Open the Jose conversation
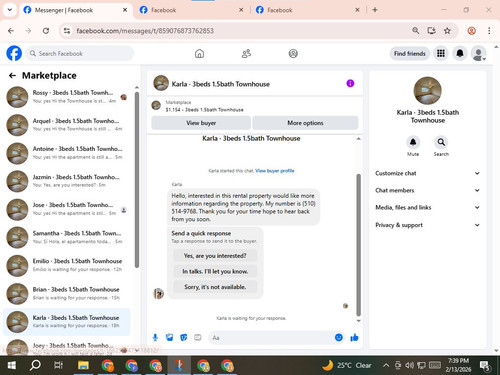500x375 pixels. click(x=67, y=209)
